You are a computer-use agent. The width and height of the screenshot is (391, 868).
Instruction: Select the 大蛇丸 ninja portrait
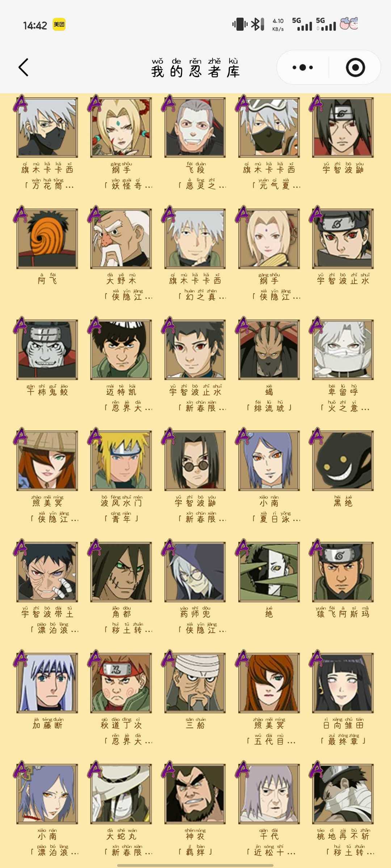click(x=121, y=794)
